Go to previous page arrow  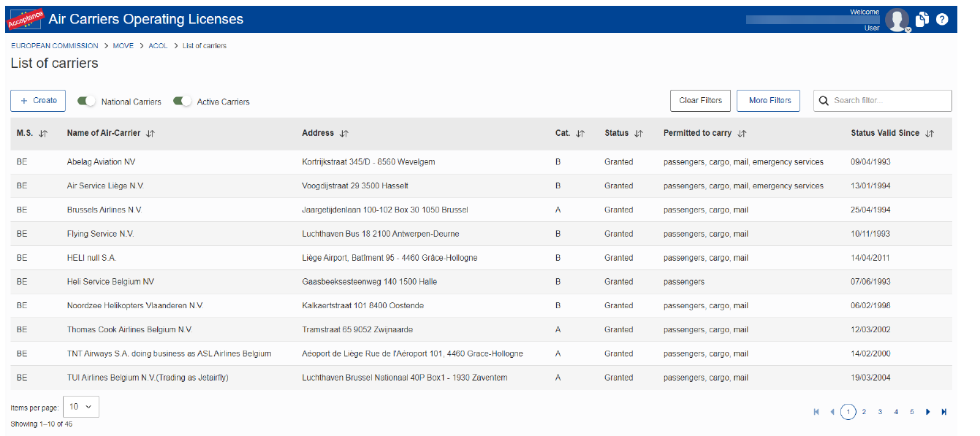[832, 412]
